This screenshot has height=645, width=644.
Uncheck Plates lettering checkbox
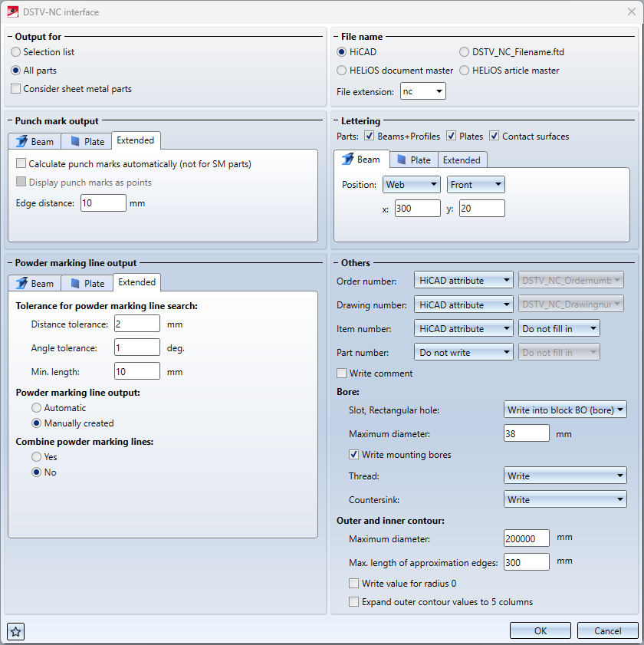(x=451, y=136)
